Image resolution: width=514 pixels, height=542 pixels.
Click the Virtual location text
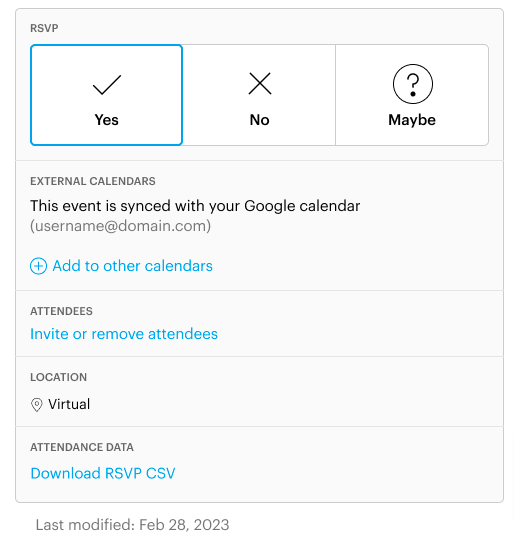click(x=69, y=404)
